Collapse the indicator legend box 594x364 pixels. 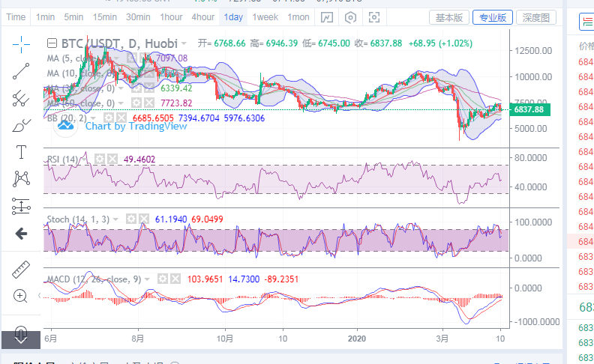[x=52, y=43]
